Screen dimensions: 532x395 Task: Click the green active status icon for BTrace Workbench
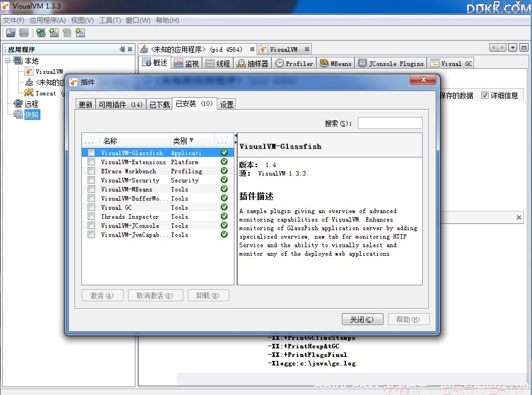[x=224, y=171]
